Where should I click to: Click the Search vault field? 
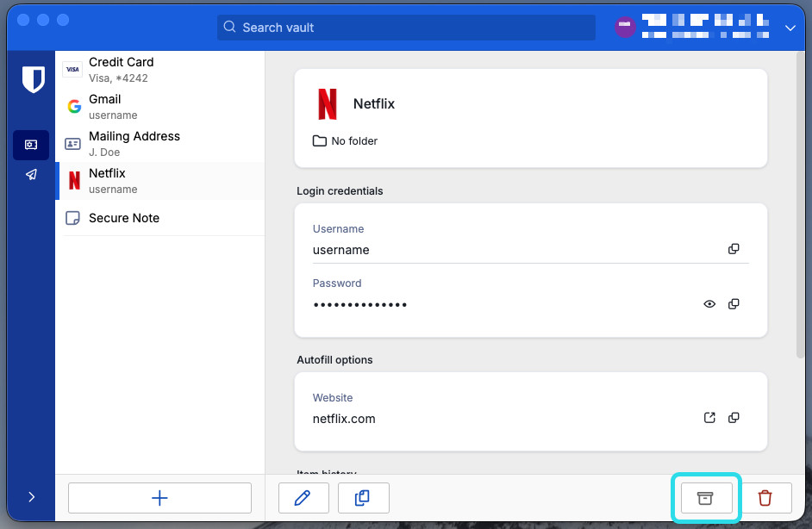pos(405,27)
